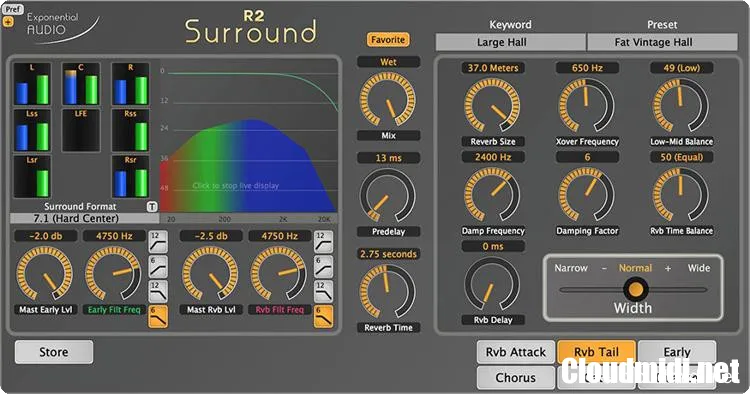Select the 12 dB shelf Rvb filter icon
750x394 pixels.
323,242
